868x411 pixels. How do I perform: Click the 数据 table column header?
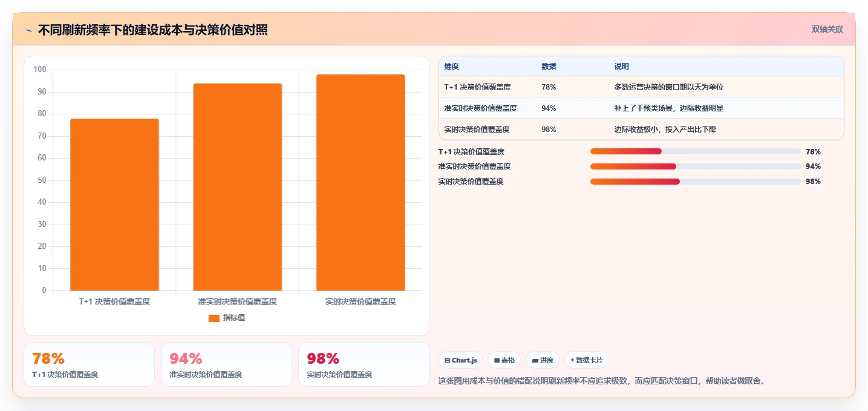pos(549,67)
